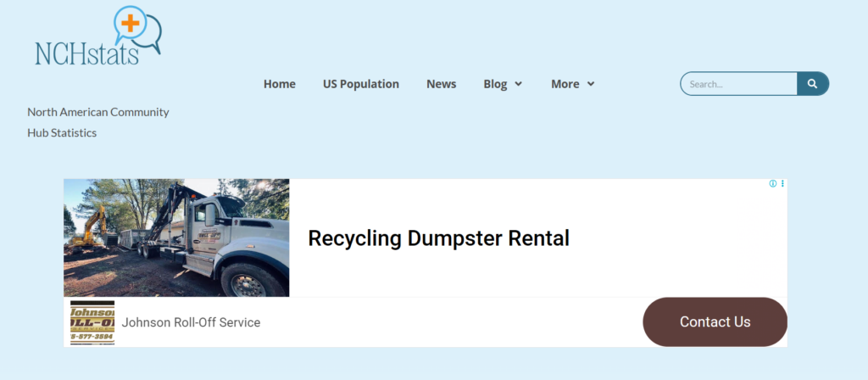Expand the More dropdown chevron
Viewport: 868px width, 380px height.
point(591,84)
